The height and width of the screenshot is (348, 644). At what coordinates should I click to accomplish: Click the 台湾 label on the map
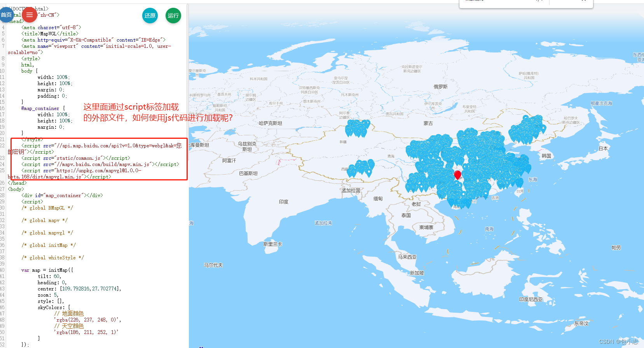click(x=520, y=191)
